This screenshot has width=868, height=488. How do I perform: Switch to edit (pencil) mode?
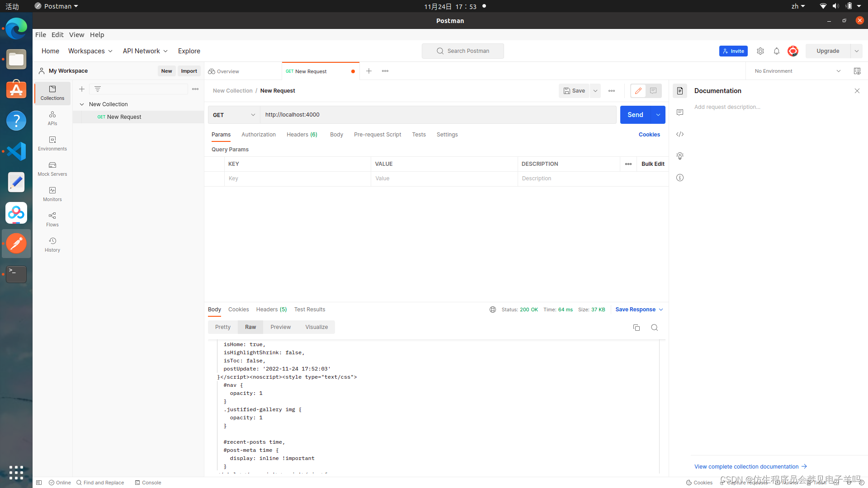click(638, 91)
